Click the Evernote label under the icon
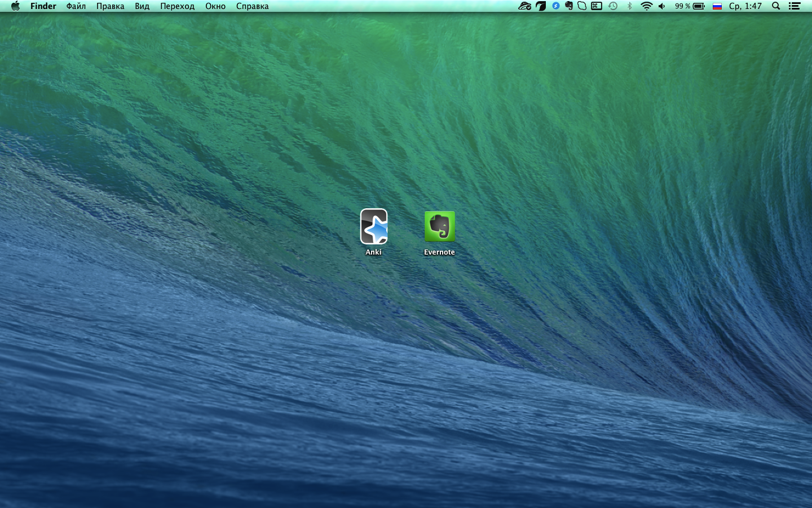Viewport: 812px width, 508px height. click(x=439, y=252)
